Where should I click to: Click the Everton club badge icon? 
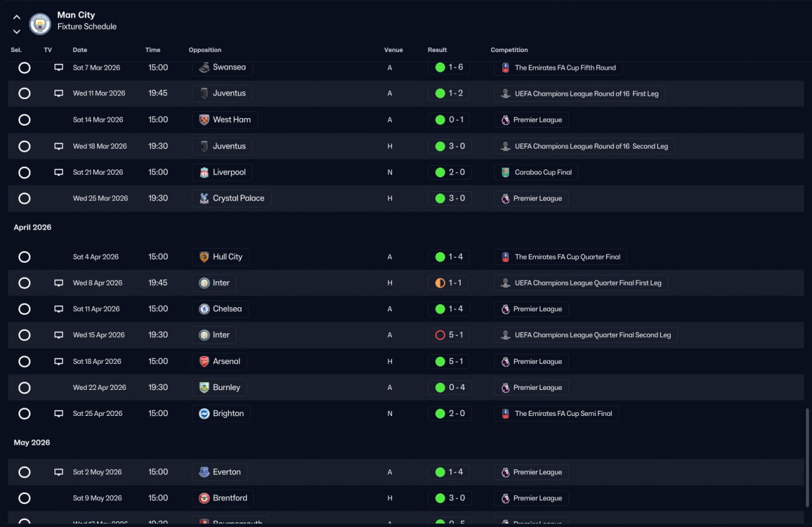pos(204,472)
